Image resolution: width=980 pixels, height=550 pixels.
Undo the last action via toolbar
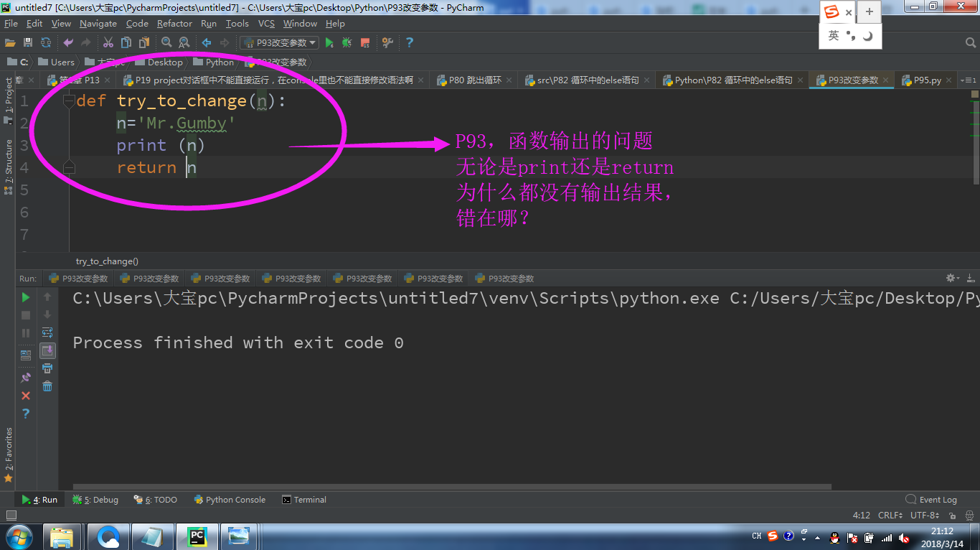point(68,43)
